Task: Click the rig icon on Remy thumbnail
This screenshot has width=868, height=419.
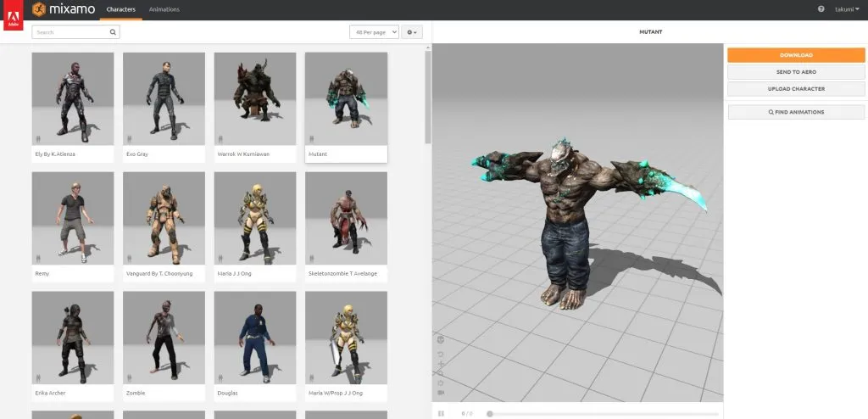Action: tap(38, 259)
